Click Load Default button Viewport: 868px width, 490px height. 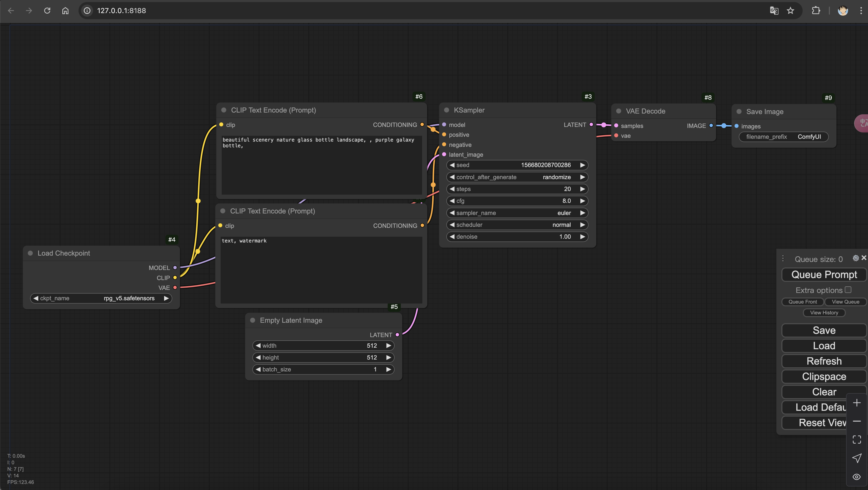click(814, 407)
